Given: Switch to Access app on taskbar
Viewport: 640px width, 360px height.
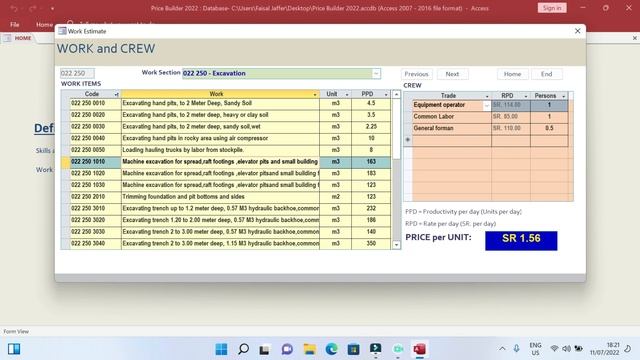Looking at the screenshot, I should click(x=420, y=349).
